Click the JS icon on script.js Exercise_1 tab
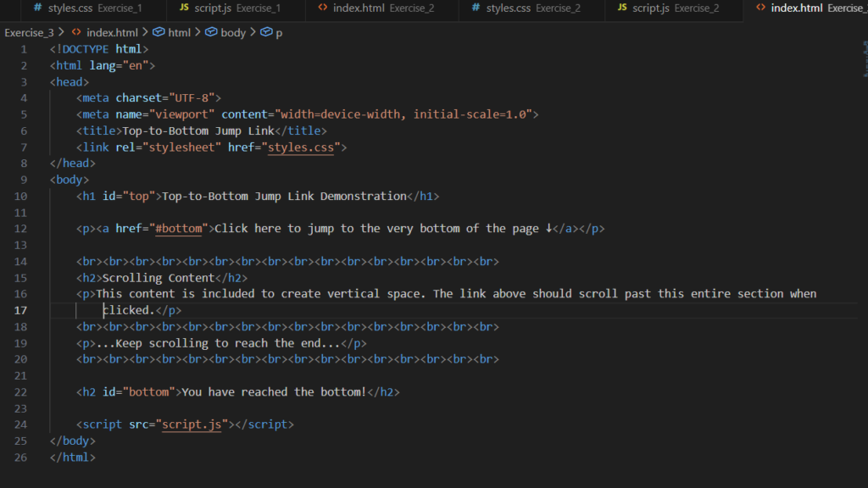This screenshot has width=868, height=488. (x=184, y=8)
